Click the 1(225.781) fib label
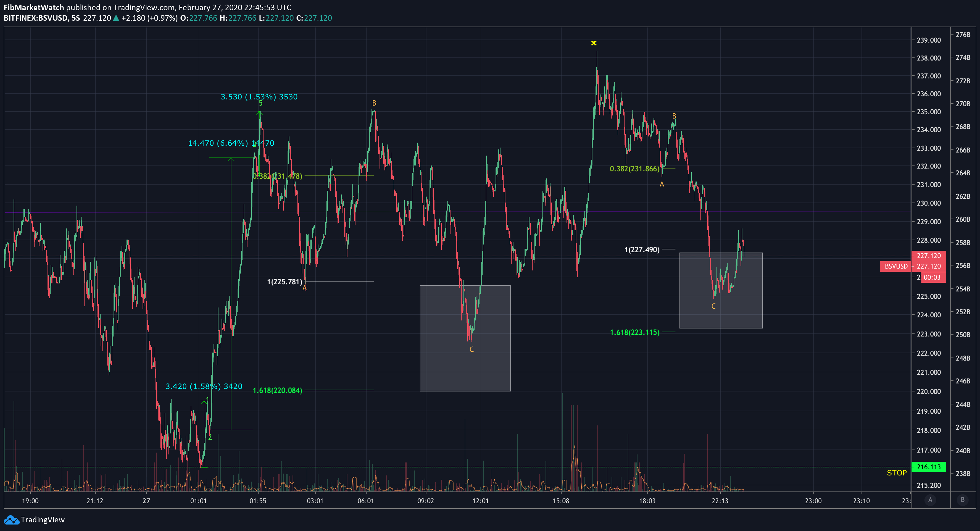The image size is (980, 531). pyautogui.click(x=284, y=282)
